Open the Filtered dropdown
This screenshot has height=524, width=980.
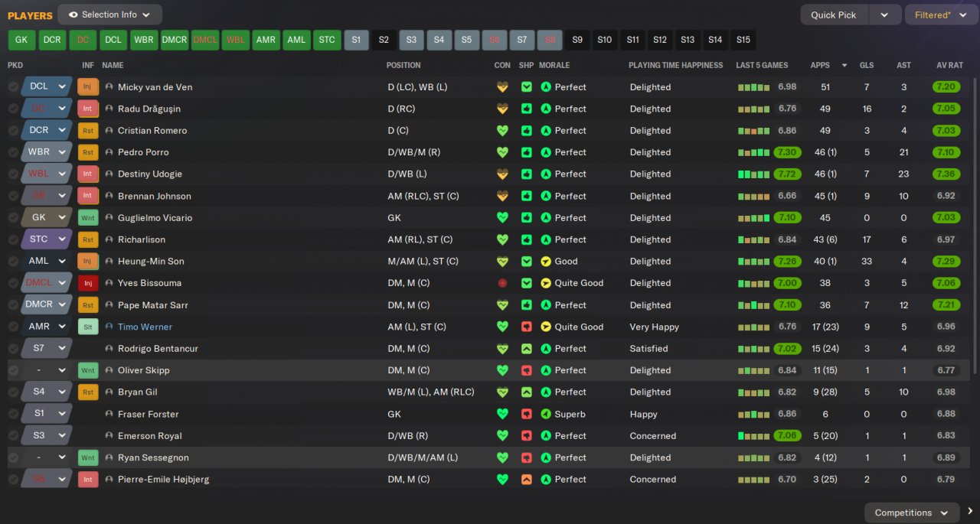coord(941,15)
